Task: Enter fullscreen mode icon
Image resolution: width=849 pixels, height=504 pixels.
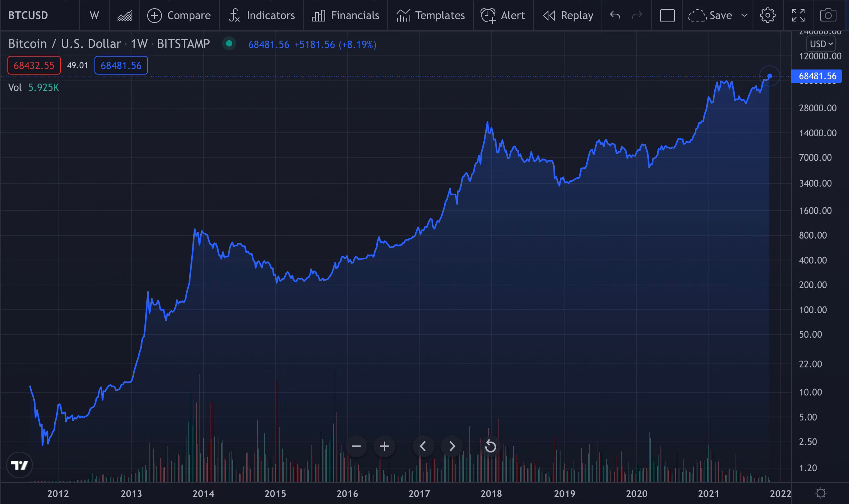Action: [x=798, y=16]
